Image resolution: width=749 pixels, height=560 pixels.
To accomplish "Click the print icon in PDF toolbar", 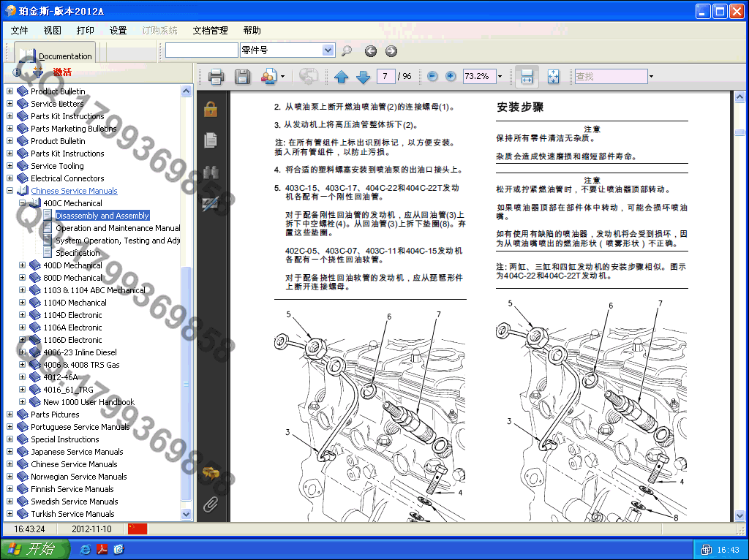I will (x=216, y=76).
